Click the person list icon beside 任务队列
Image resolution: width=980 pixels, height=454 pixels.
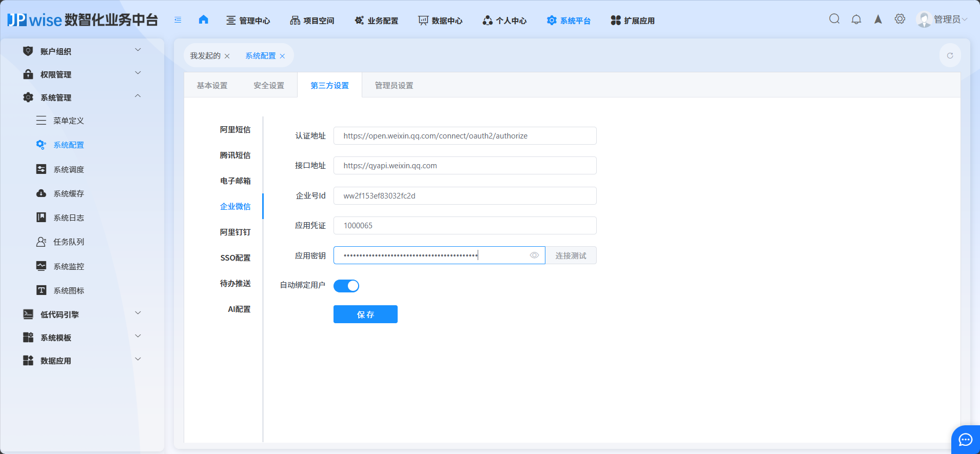[x=41, y=241]
